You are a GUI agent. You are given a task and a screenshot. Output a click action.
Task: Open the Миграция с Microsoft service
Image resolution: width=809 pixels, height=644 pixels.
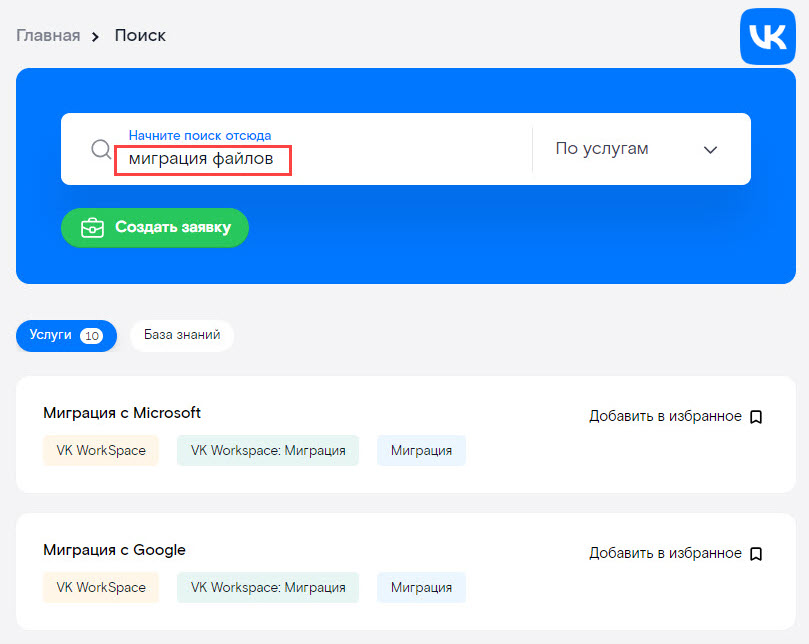122,413
